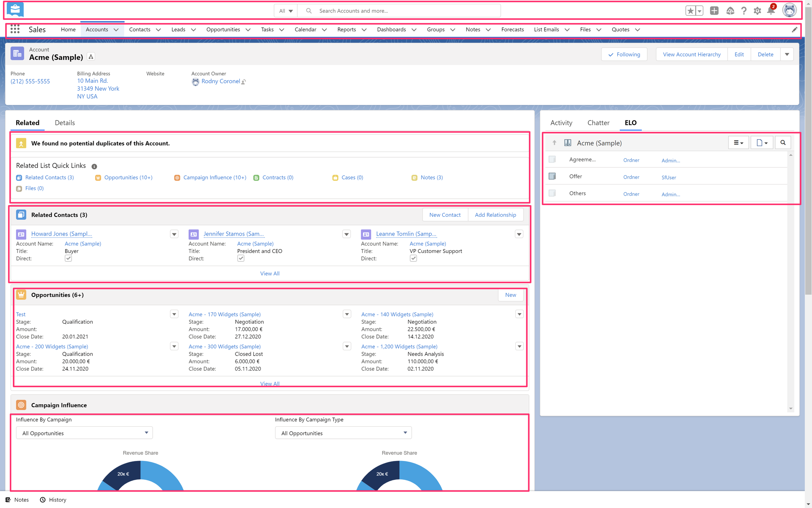Check the Others folder checkbox in ELO
The height and width of the screenshot is (508, 812).
pyautogui.click(x=552, y=193)
